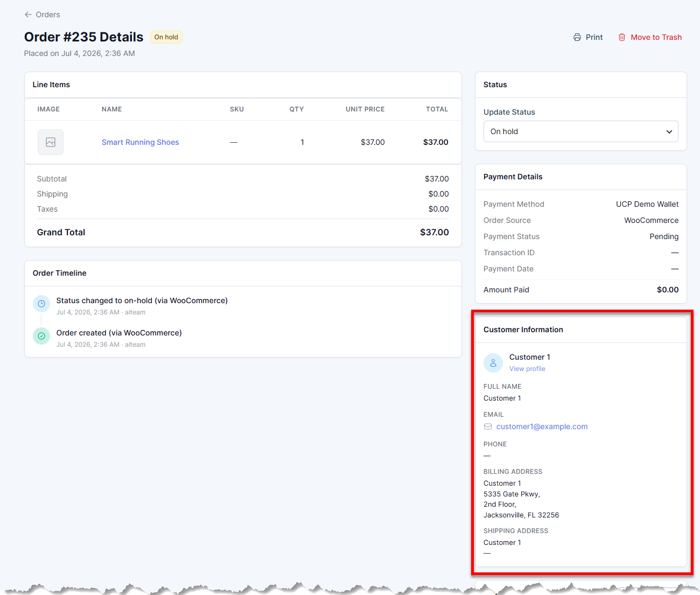Click the Payment Date label
Image resolution: width=700 pixels, height=595 pixels.
(508, 269)
